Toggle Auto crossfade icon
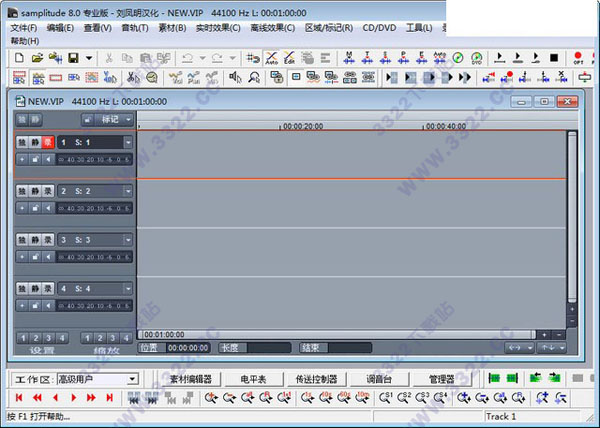Screen dimensions: 600x428 point(272,58)
